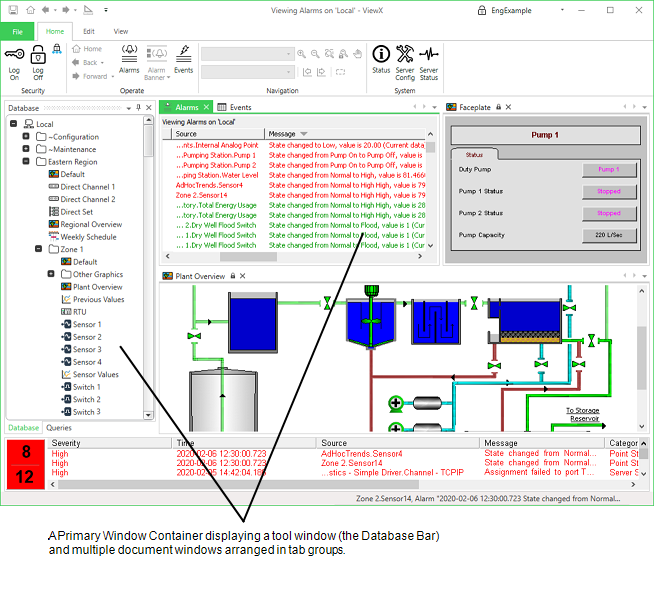This screenshot has width=654, height=590.
Task: Toggle the Faceplate lock icon
Action: tap(498, 107)
